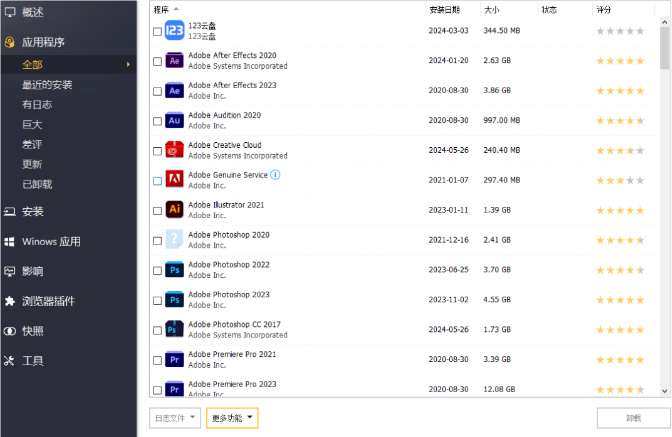This screenshot has height=437, width=672.
Task: Click star rating for 123云盘
Action: 620,31
